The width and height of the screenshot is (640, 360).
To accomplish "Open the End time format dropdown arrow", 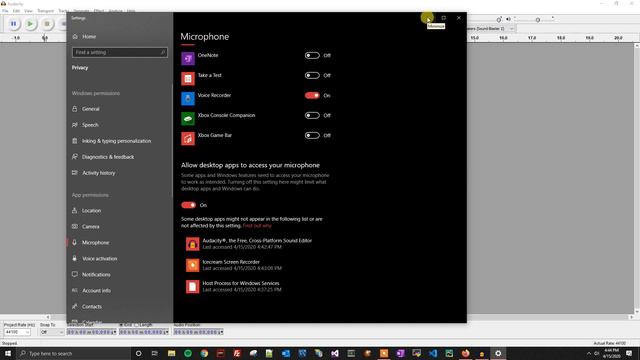I will coord(167,332).
